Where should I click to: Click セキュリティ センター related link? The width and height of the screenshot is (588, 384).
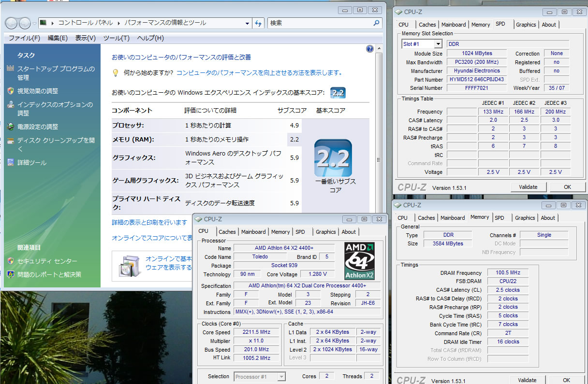click(x=47, y=261)
